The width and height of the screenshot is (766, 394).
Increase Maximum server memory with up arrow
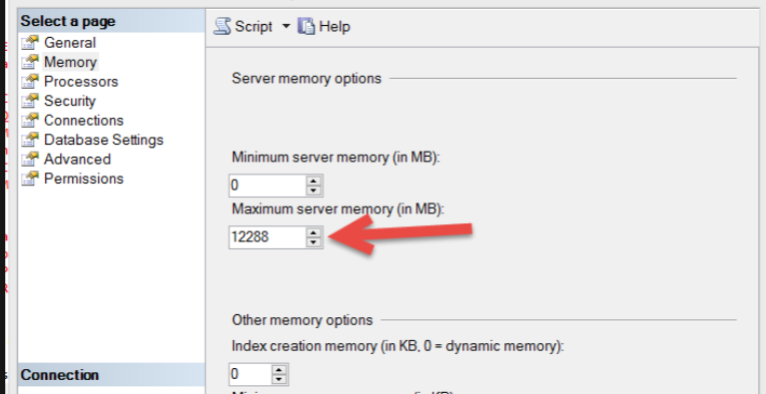click(x=314, y=232)
